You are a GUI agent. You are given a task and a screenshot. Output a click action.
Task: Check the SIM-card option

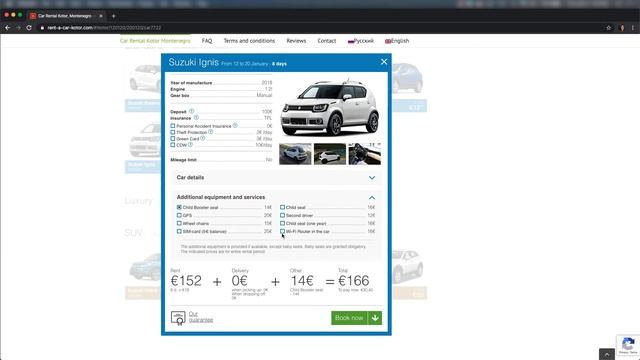[179, 231]
